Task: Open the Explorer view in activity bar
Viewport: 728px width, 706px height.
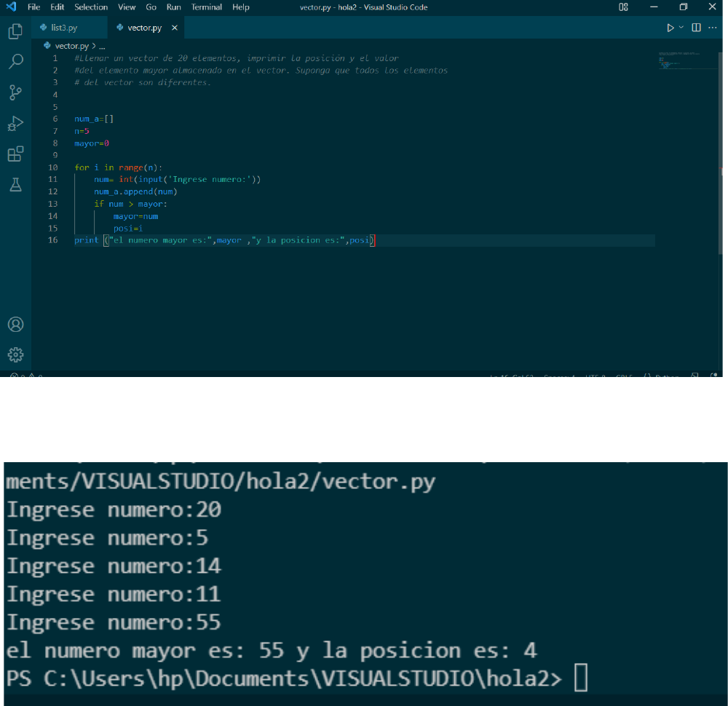Action: pos(15,31)
